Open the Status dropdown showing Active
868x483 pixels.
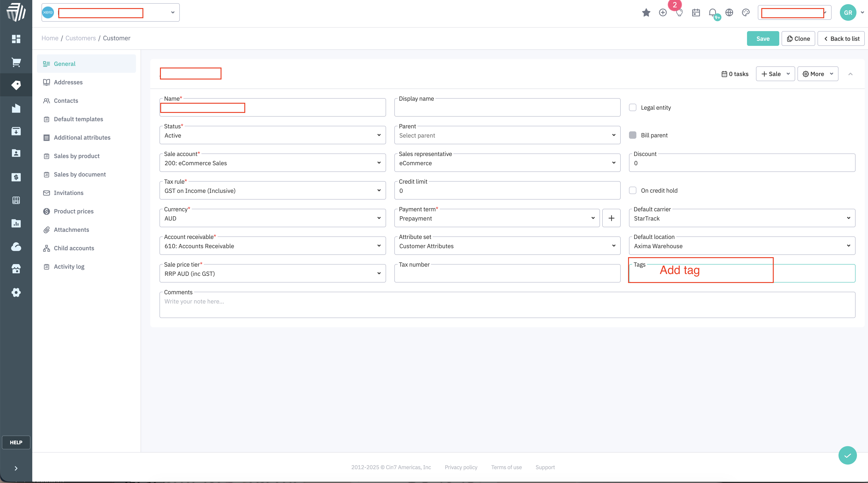(x=272, y=135)
